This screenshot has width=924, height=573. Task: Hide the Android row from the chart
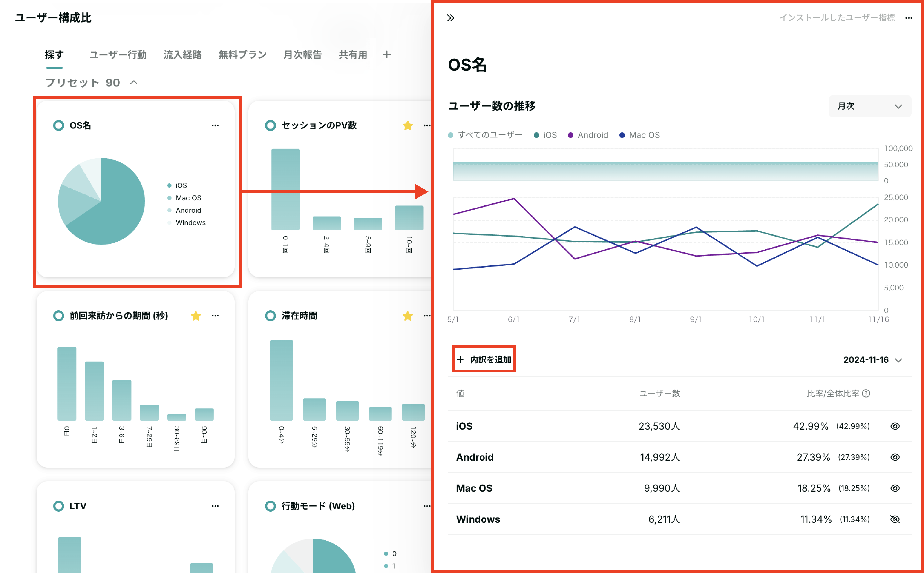[895, 457]
